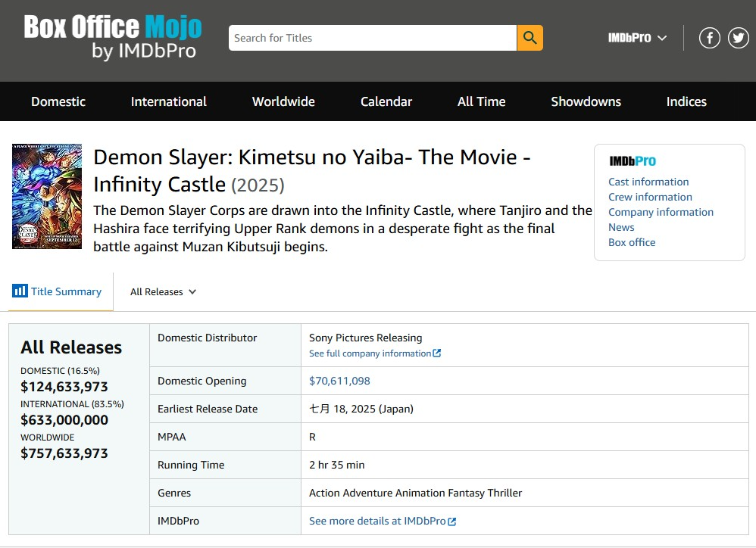Viewport: 756px width, 548px height.
Task: Click the Search for Titles field
Action: (372, 38)
